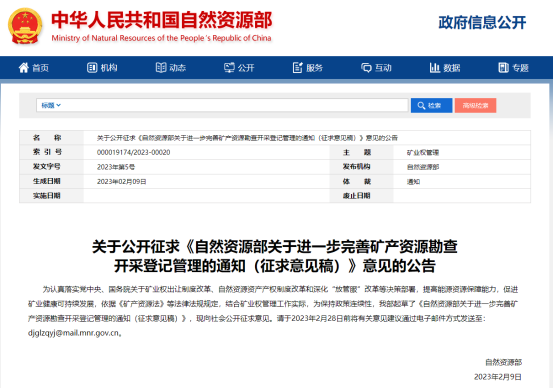Click the open book icon beside 动态
Screen dimensions: 553x389
(161, 67)
